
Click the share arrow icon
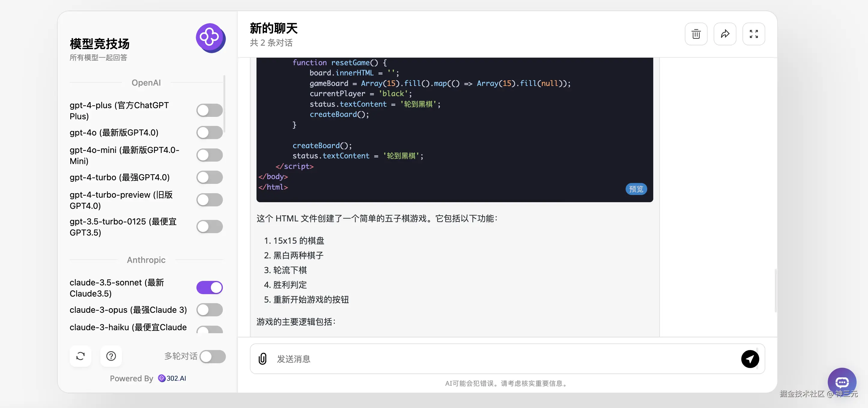[x=725, y=34]
